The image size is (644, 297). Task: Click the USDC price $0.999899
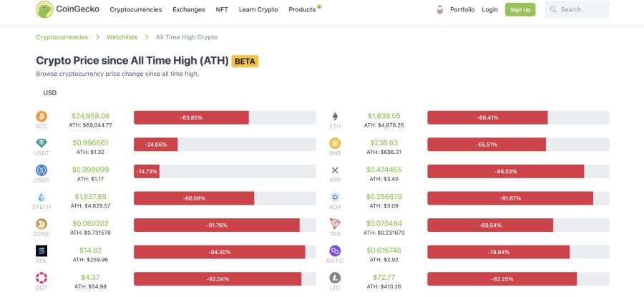(x=91, y=170)
